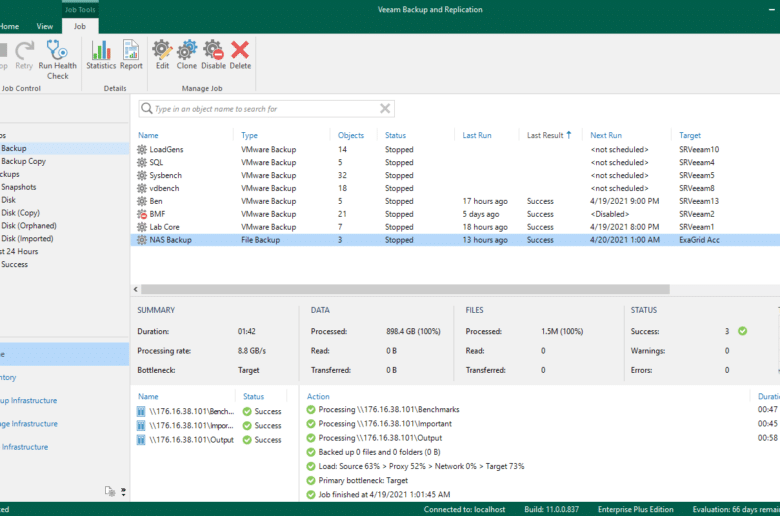Select the Job ribbon tab
Image resolution: width=780 pixels, height=516 pixels.
[x=80, y=26]
